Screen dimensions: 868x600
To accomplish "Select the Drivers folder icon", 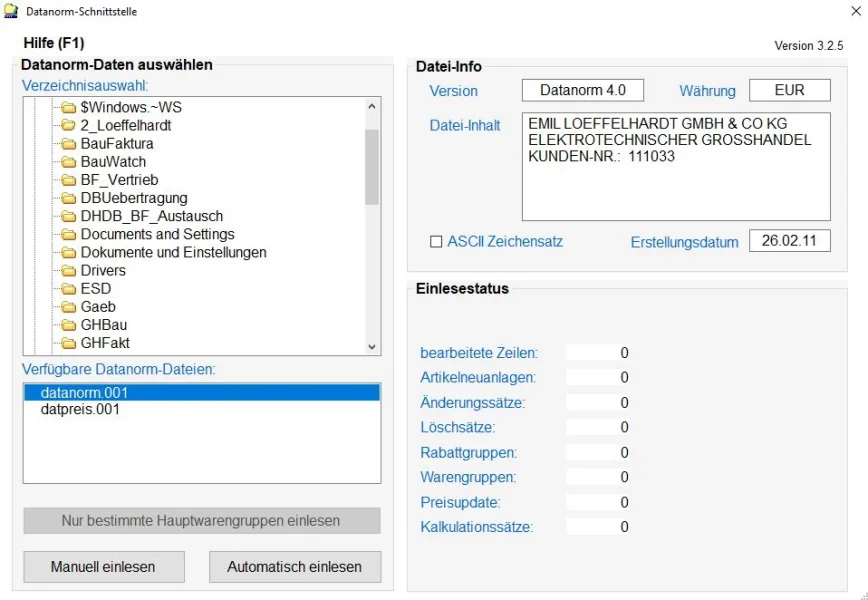I will [x=68, y=271].
